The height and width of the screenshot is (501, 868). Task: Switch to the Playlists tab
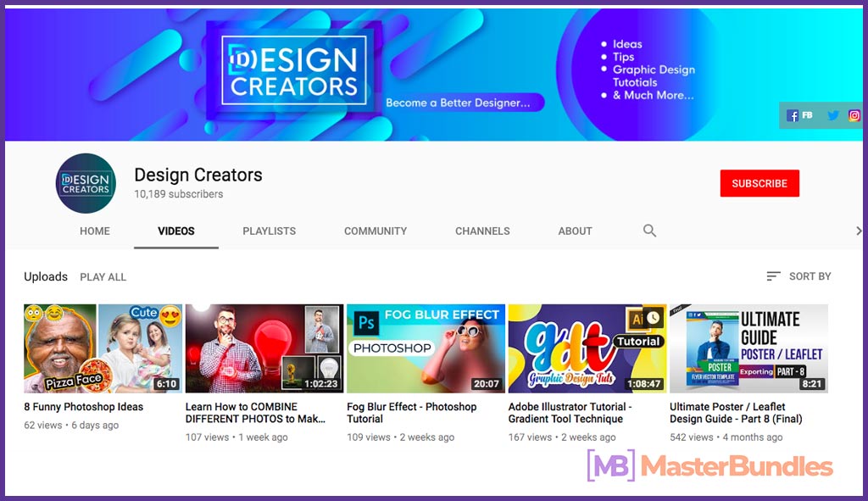[269, 231]
